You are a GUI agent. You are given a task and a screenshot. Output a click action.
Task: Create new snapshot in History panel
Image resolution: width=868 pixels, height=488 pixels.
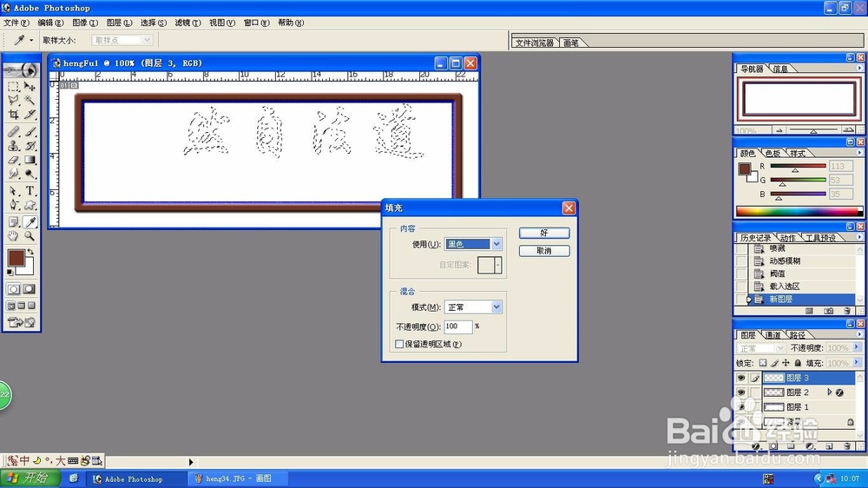(x=828, y=312)
